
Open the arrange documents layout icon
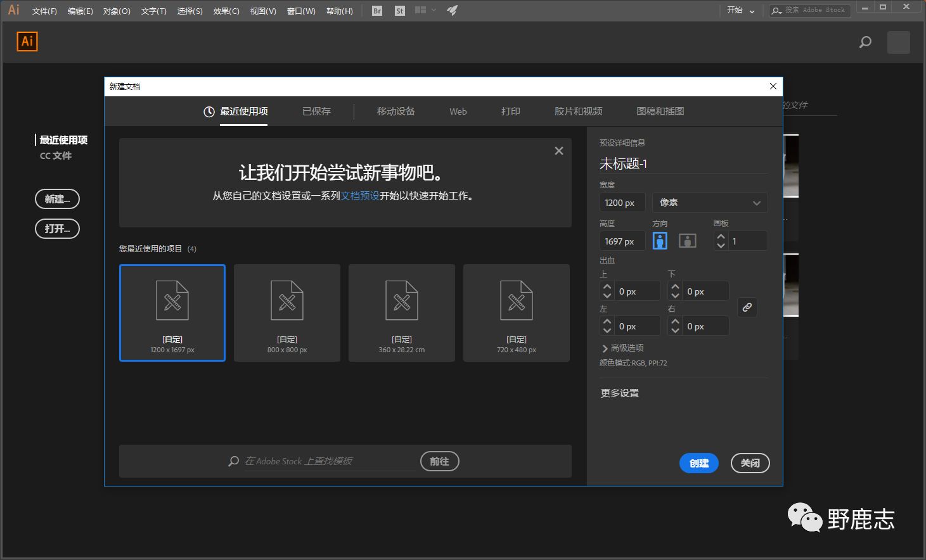coord(420,11)
